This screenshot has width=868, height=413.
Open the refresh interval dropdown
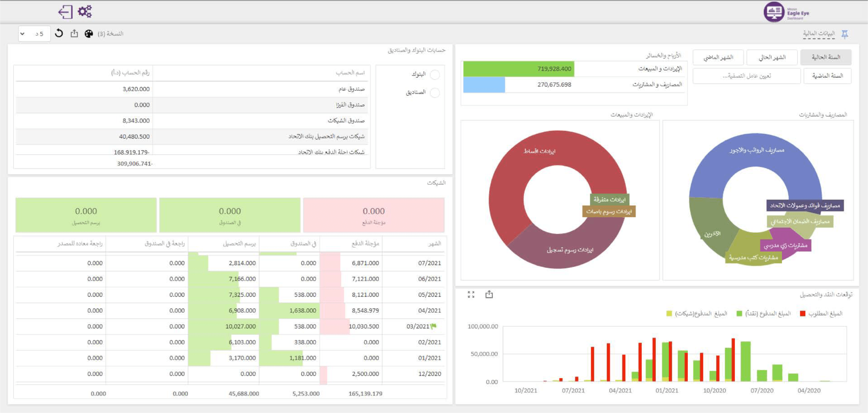click(34, 34)
